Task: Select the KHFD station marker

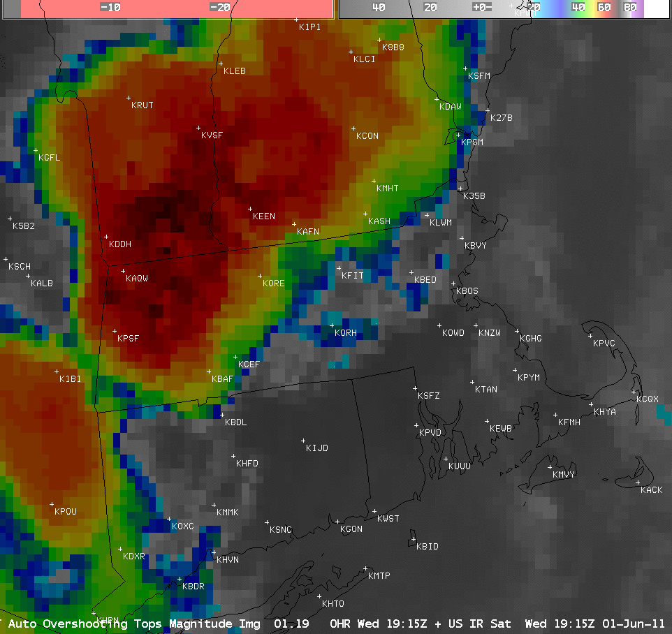Action: (x=233, y=456)
